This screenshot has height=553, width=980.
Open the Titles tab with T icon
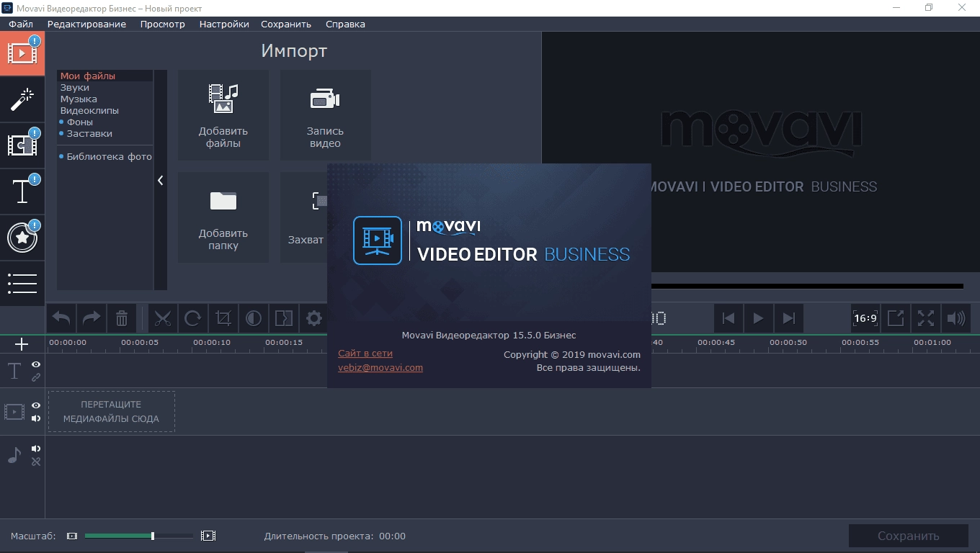pyautogui.click(x=22, y=192)
